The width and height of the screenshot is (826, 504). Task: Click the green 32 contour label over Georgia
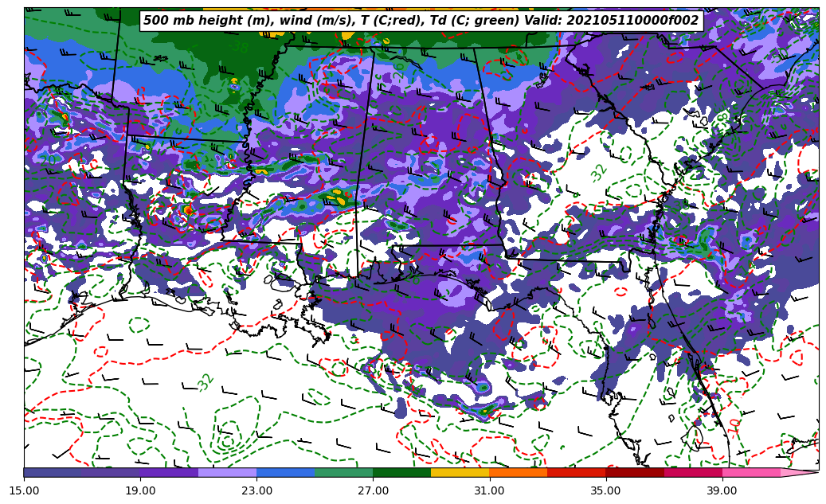coord(599,172)
